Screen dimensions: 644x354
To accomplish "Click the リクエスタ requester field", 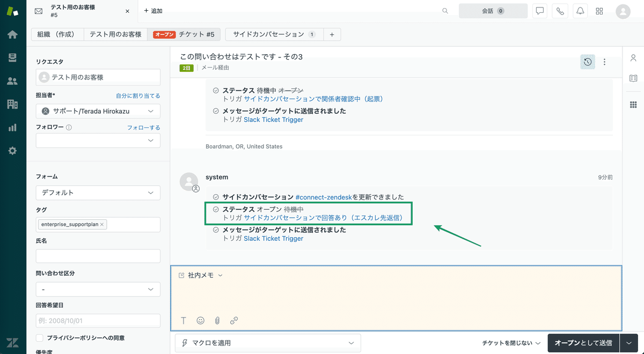I will (x=98, y=77).
